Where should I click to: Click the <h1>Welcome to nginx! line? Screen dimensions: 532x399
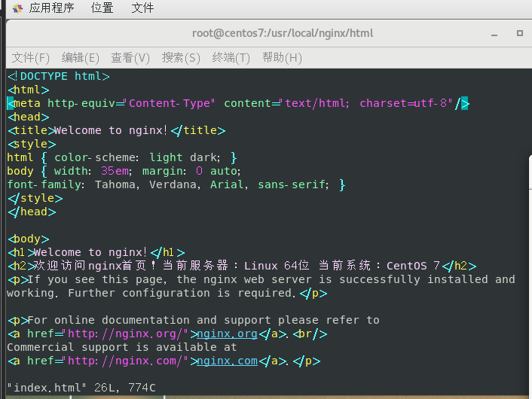[x=96, y=252]
